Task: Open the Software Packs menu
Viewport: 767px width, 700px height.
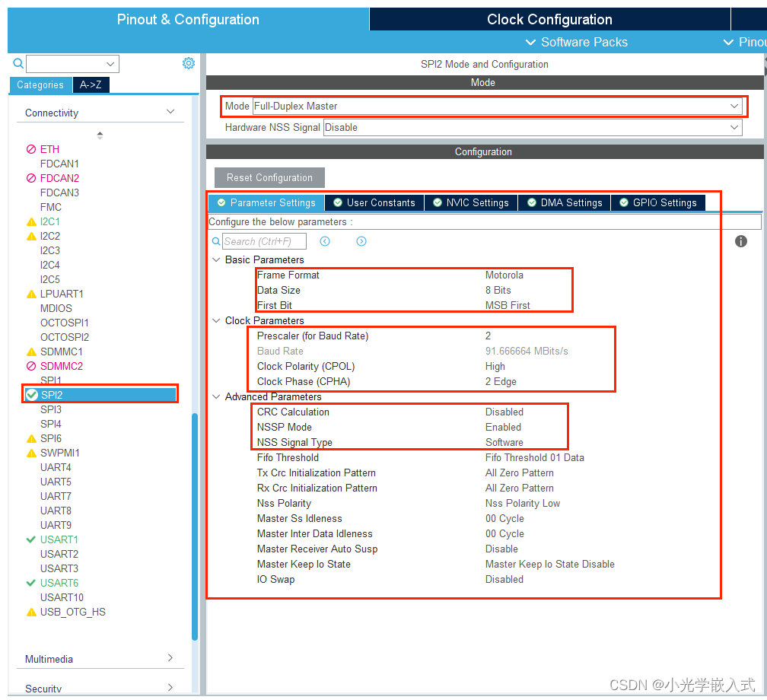Action: pyautogui.click(x=576, y=42)
